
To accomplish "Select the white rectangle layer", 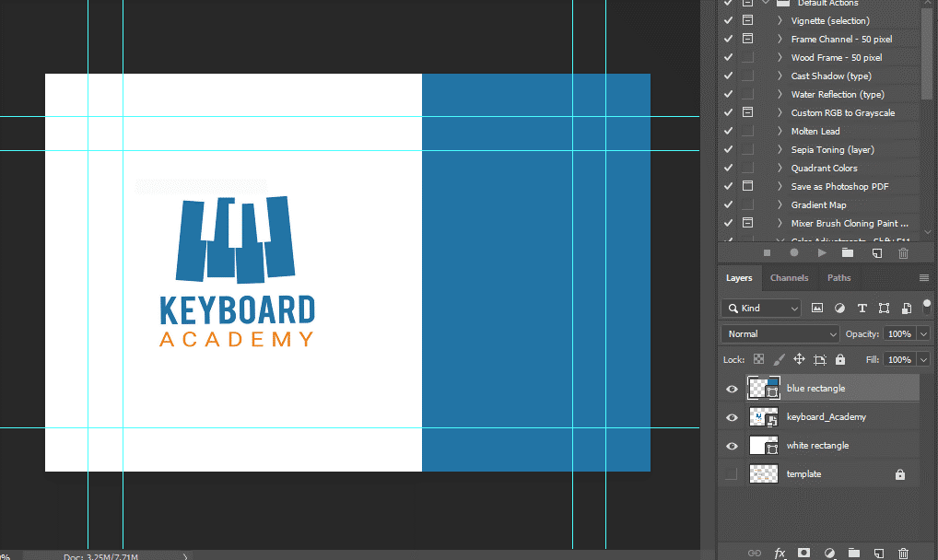I will pos(817,446).
